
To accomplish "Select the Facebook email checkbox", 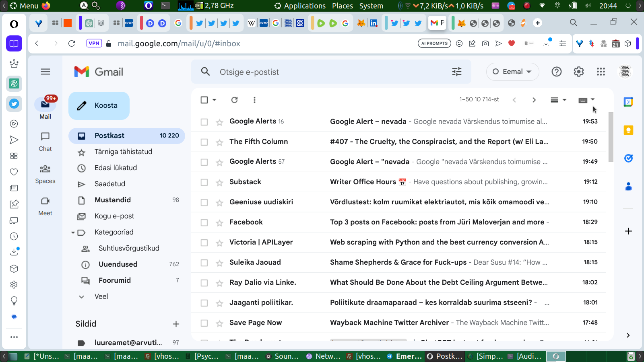I will (204, 222).
